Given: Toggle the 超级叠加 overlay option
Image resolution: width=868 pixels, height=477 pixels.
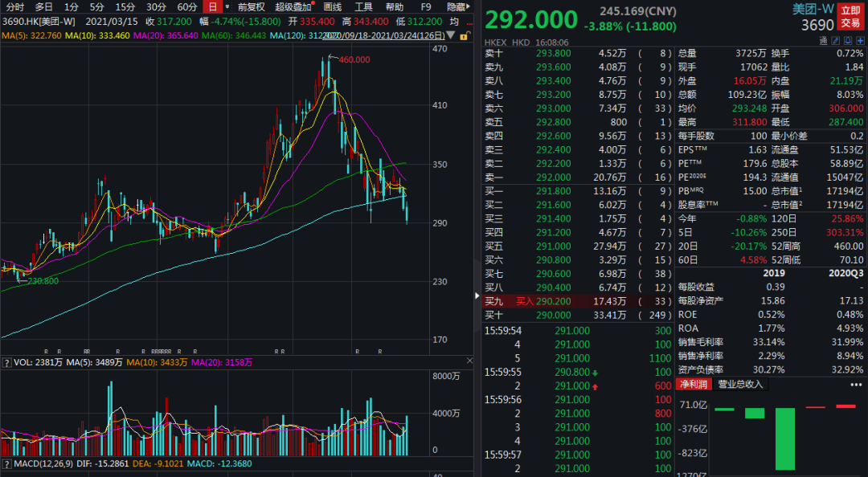Looking at the screenshot, I should click(x=292, y=6).
